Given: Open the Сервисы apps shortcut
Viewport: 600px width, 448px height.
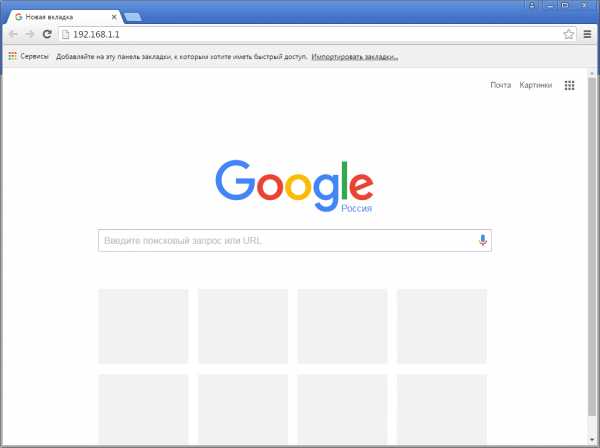Looking at the screenshot, I should 29,56.
